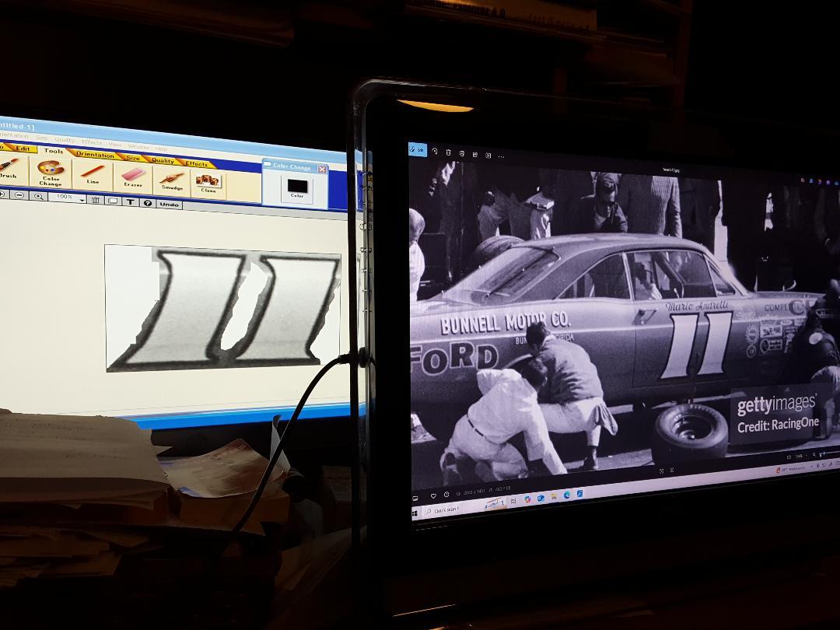The height and width of the screenshot is (630, 840).
Task: Click the rotate icon in the photo viewer
Action: (435, 152)
